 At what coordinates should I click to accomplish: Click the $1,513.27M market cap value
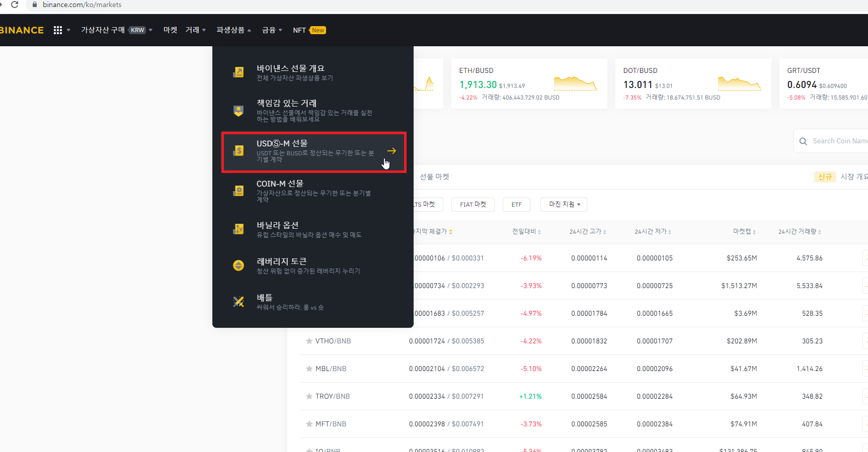point(739,286)
